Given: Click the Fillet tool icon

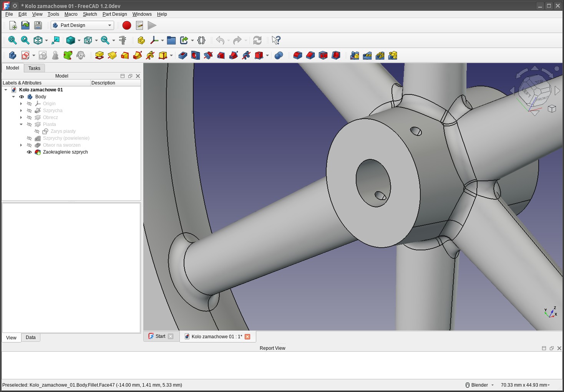Looking at the screenshot, I should click(298, 56).
